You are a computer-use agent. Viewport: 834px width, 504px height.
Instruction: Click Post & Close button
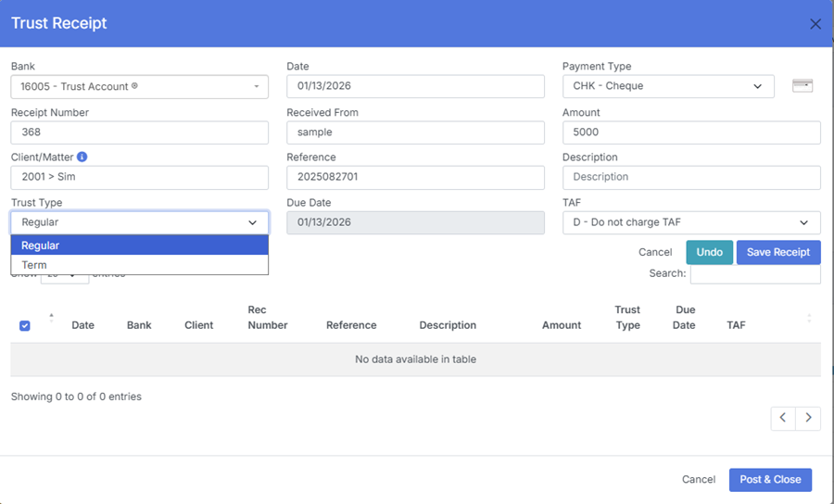[x=769, y=479]
